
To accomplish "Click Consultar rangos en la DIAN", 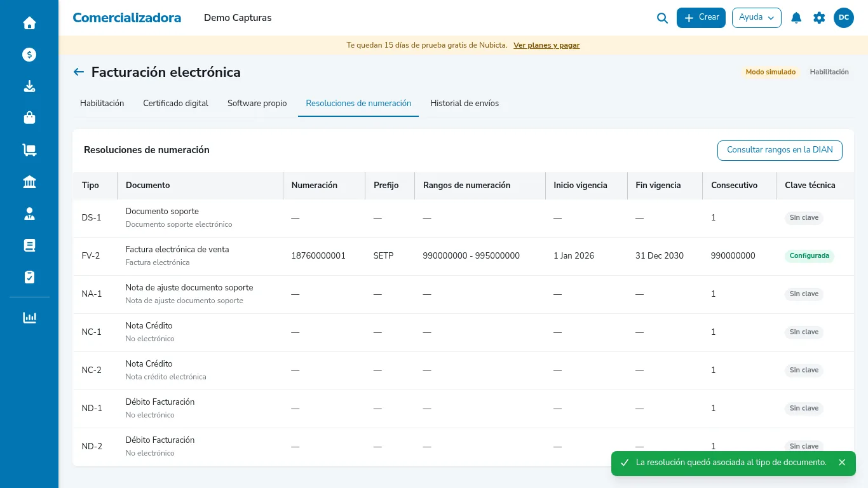I will (x=780, y=151).
